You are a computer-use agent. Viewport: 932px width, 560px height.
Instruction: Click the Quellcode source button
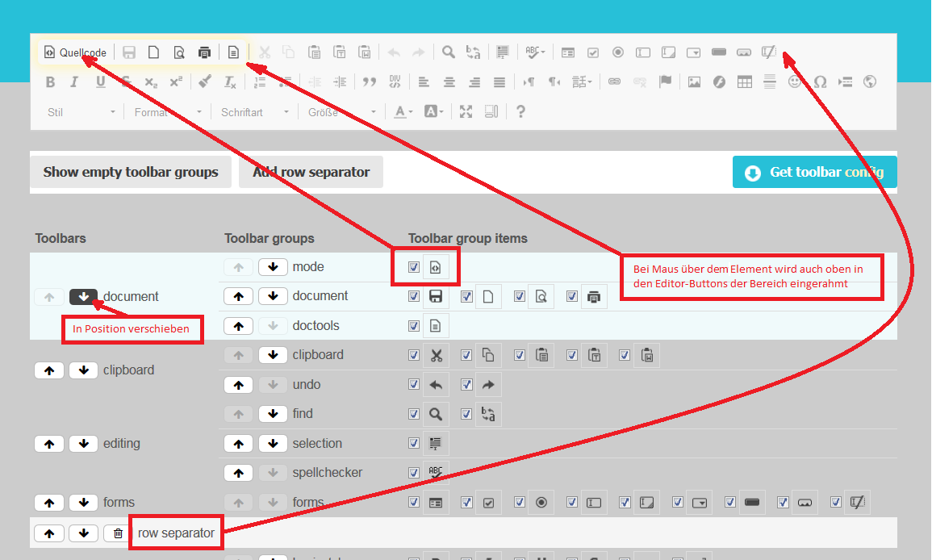(x=75, y=52)
